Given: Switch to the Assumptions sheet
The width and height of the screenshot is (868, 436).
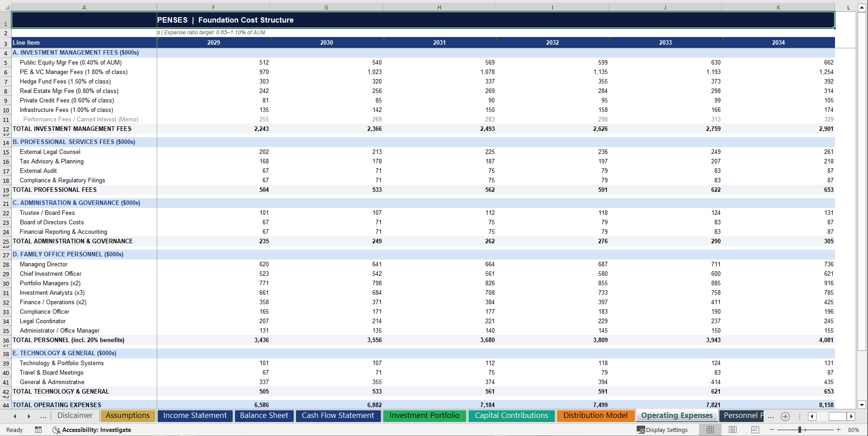Looking at the screenshot, I should click(128, 415).
